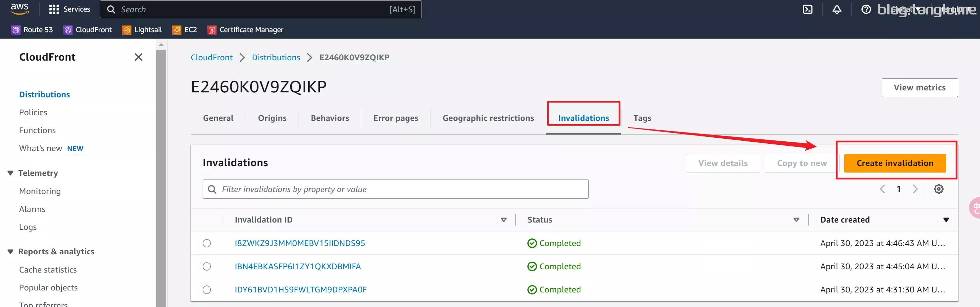
Task: Switch to the Behaviors tab
Action: [330, 118]
